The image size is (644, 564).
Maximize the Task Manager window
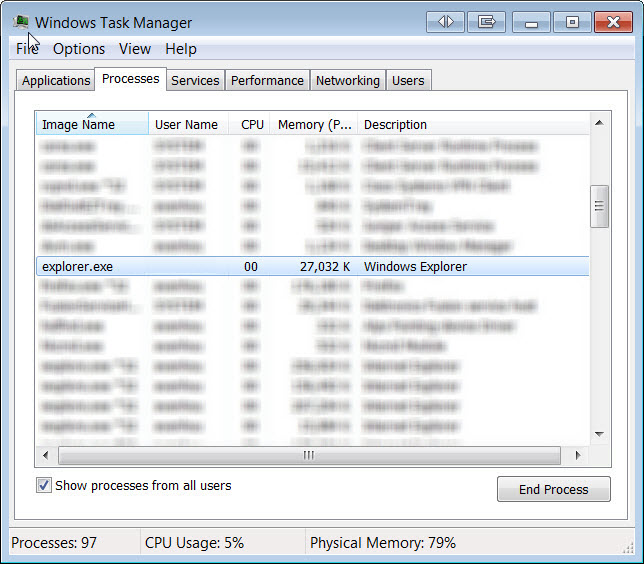coord(572,21)
